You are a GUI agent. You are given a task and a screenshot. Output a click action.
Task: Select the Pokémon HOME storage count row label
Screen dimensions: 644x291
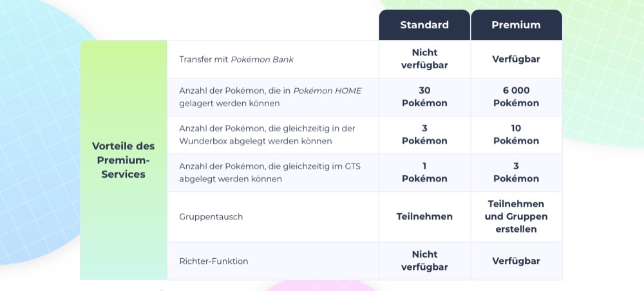pyautogui.click(x=270, y=97)
